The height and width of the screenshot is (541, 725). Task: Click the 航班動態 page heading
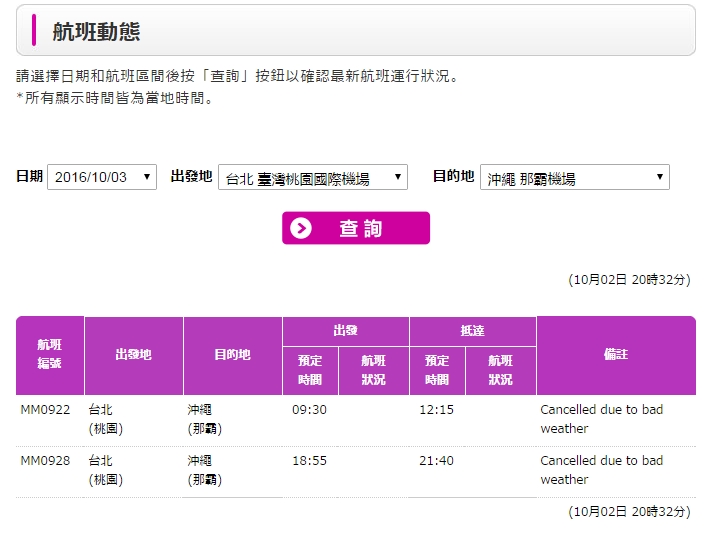click(96, 31)
